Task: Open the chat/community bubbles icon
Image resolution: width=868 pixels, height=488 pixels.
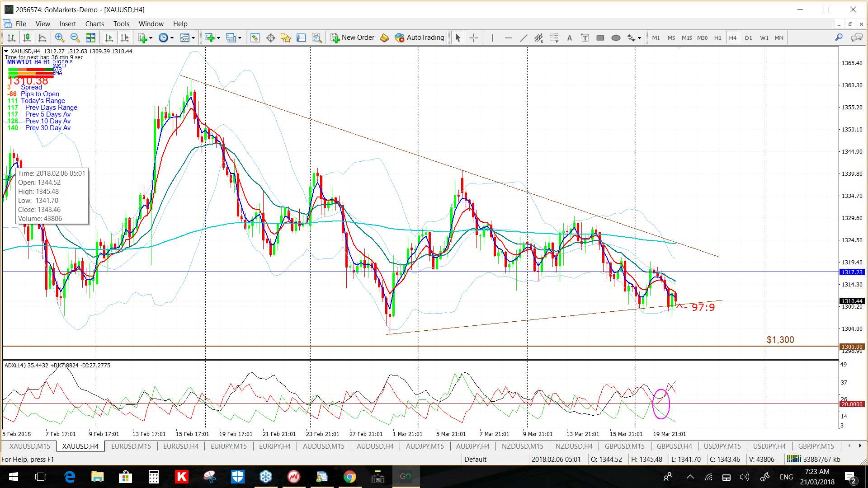Action: tap(856, 38)
